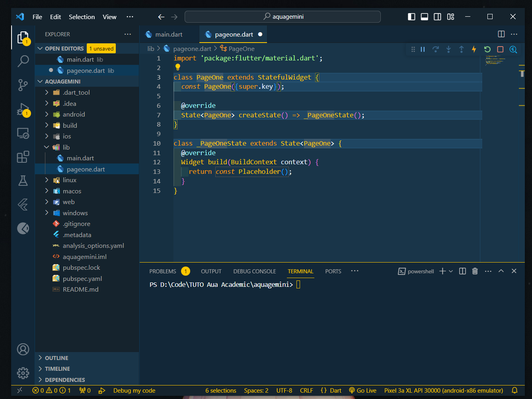Open editor More Actions menu

(x=514, y=34)
